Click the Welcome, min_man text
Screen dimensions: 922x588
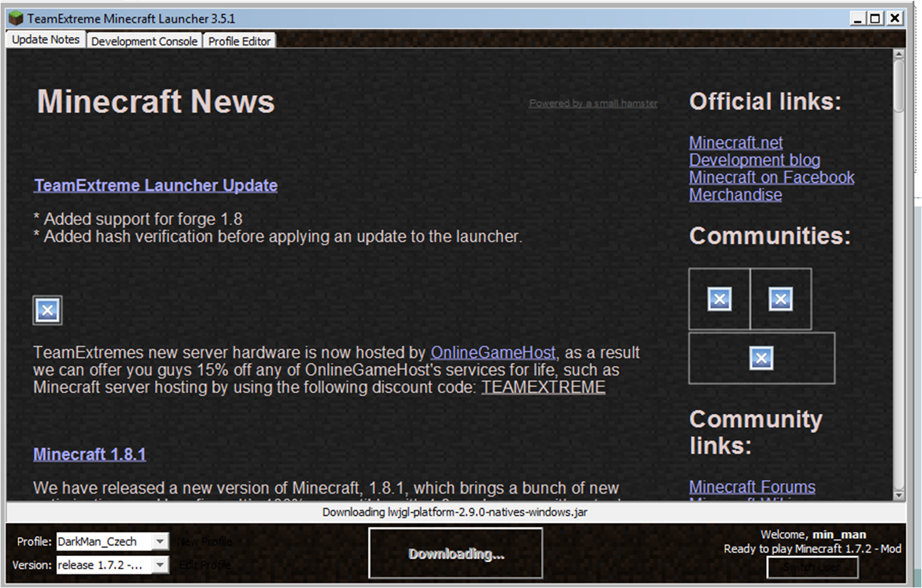tap(813, 535)
